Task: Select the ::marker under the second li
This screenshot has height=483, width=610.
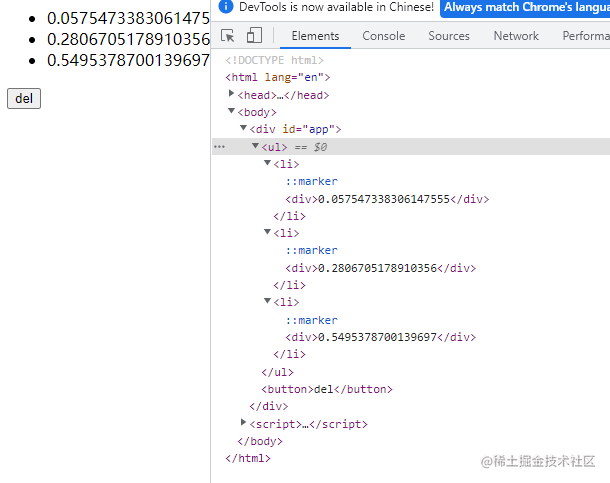Action: [x=312, y=250]
